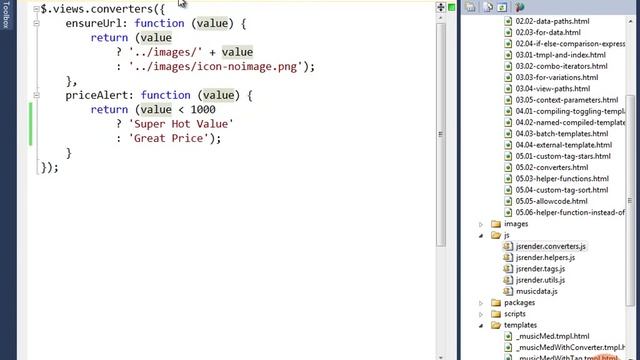Image resolution: width=640 pixels, height=360 pixels.
Task: Open 05.05-allowcode.html
Action: [551, 201]
